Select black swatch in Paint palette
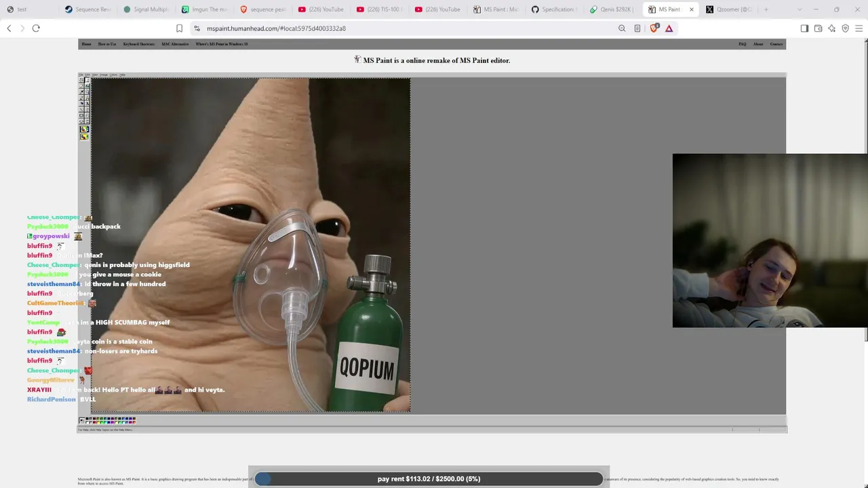Screen dimensions: 868x488 tap(87, 418)
